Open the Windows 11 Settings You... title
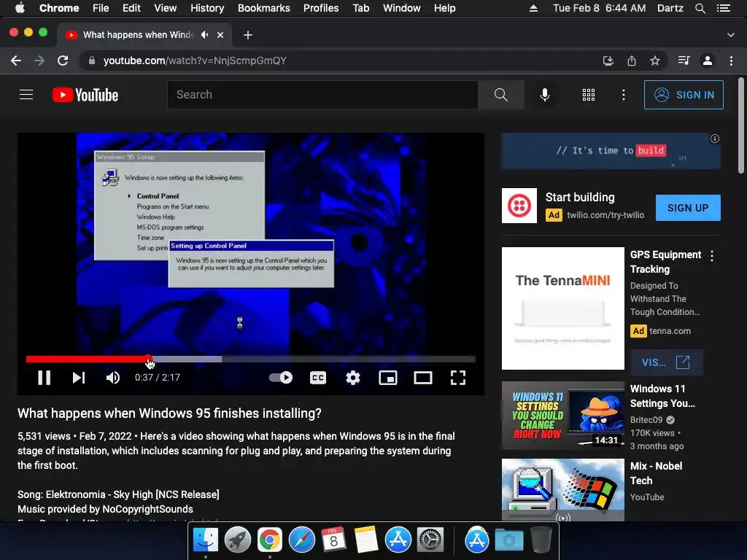 coord(662,396)
